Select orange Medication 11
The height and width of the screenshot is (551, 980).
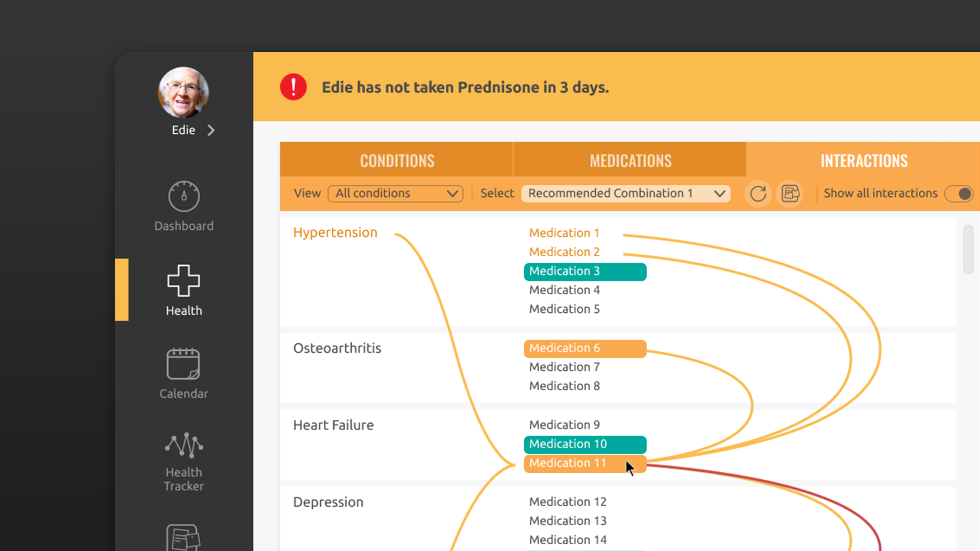[x=585, y=464]
